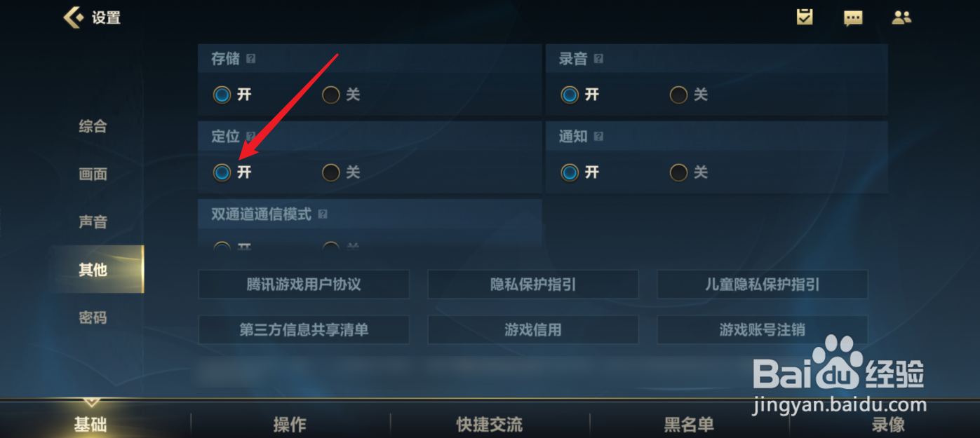Open 第三方信息共享清单

coord(304,329)
